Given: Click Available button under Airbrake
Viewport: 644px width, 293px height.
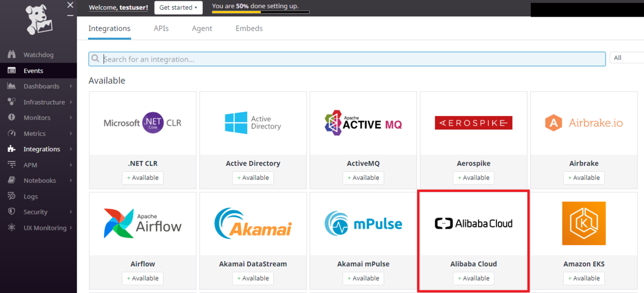Looking at the screenshot, I should pos(584,178).
